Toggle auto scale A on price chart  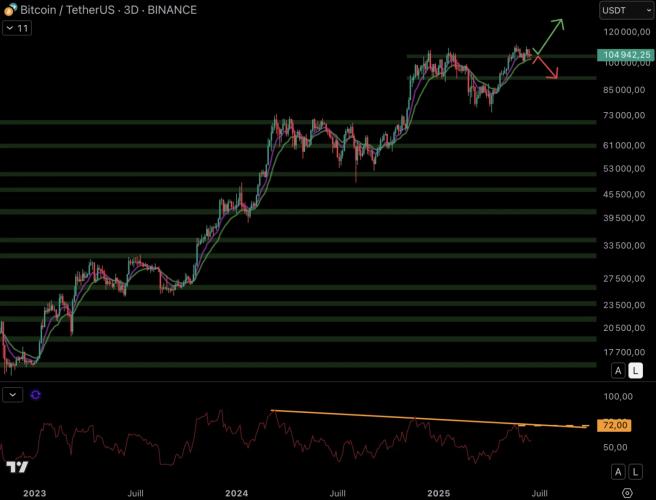618,371
